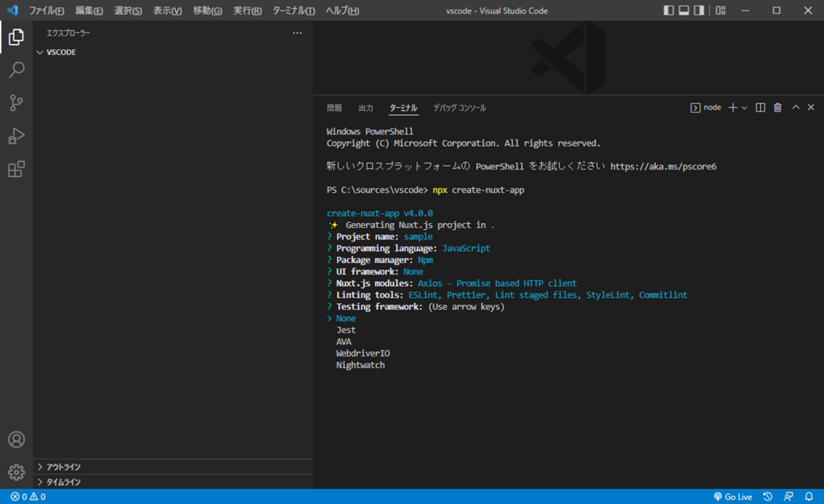Open Customize Layout in title bar
The image size is (824, 504).
pos(720,10)
